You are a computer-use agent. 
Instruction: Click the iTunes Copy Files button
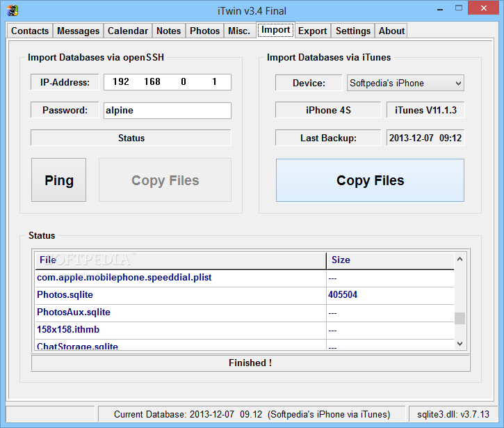(x=370, y=180)
